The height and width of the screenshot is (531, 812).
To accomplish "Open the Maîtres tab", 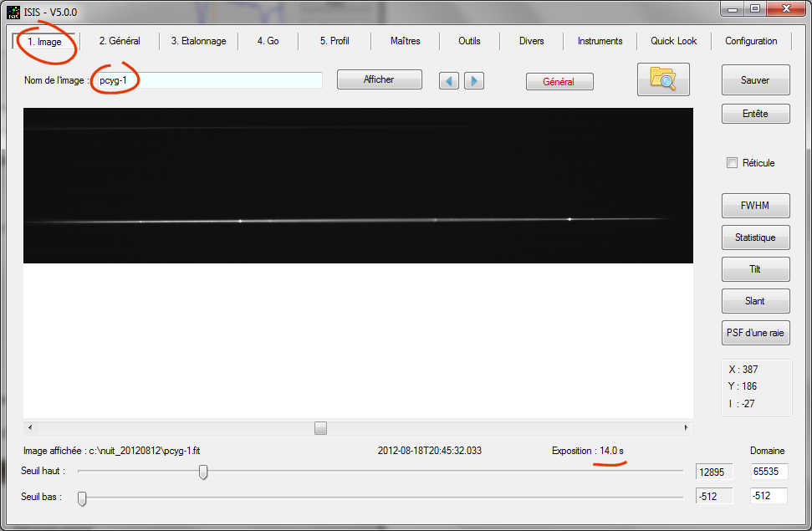I will click(406, 41).
